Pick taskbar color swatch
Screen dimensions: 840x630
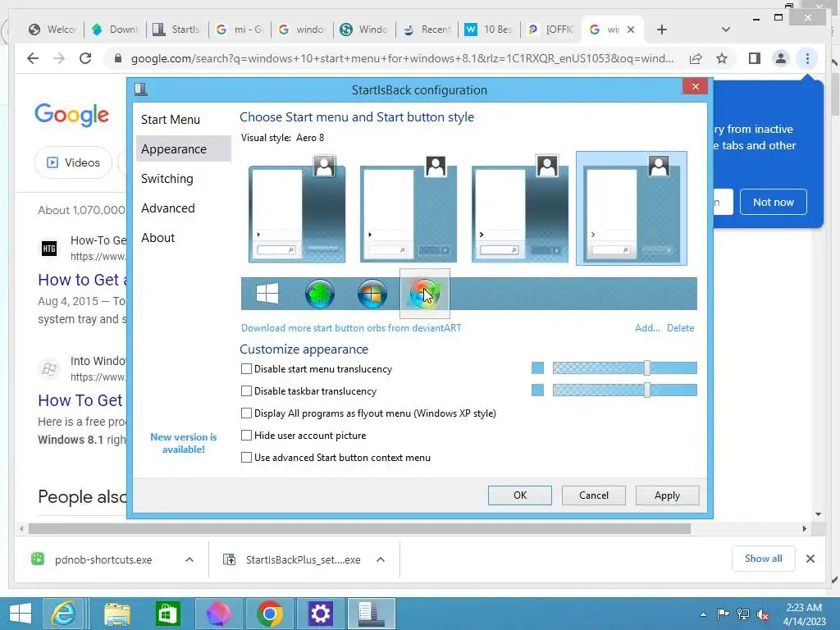tap(537, 390)
